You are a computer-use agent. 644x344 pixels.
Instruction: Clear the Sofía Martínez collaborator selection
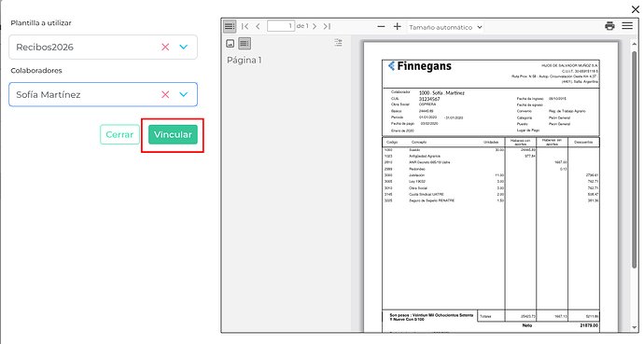pos(165,95)
